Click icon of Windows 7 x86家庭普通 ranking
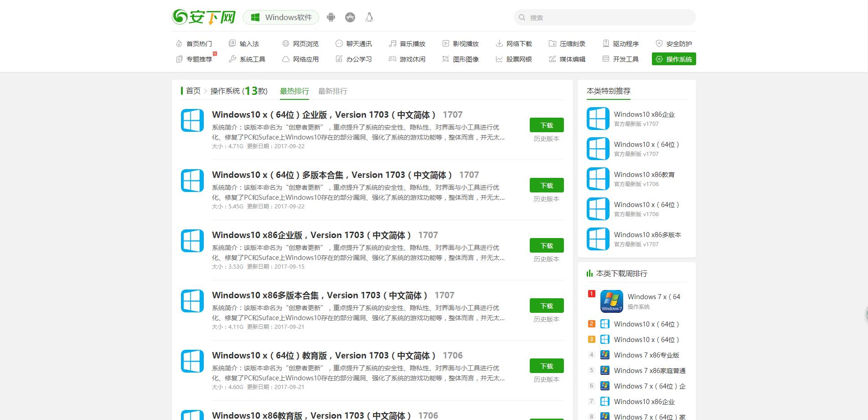Viewport: 868px width, 420px height. [x=605, y=370]
